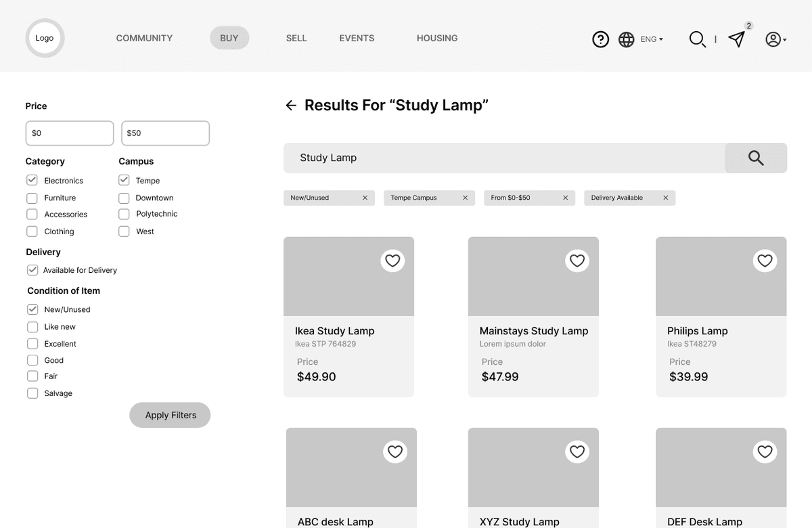Check the Accessories category checkbox
The height and width of the screenshot is (528, 812).
click(32, 214)
